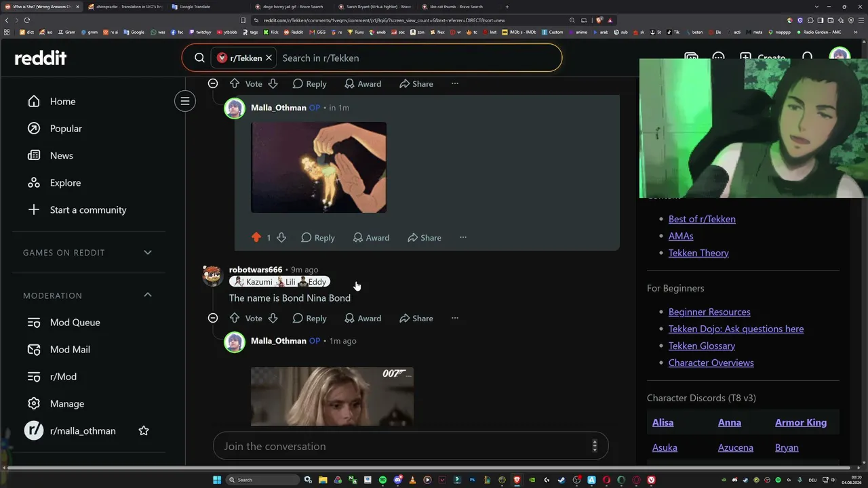This screenshot has width=868, height=488.
Task: Give an Award to the Tinkerbell GIF reply
Action: tap(371, 237)
